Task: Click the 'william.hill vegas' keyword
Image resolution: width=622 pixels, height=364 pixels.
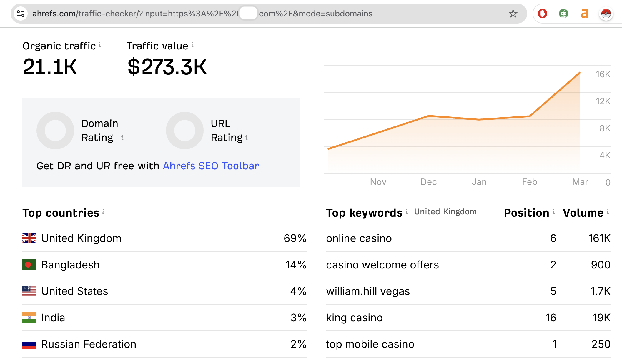Action: pos(368,291)
